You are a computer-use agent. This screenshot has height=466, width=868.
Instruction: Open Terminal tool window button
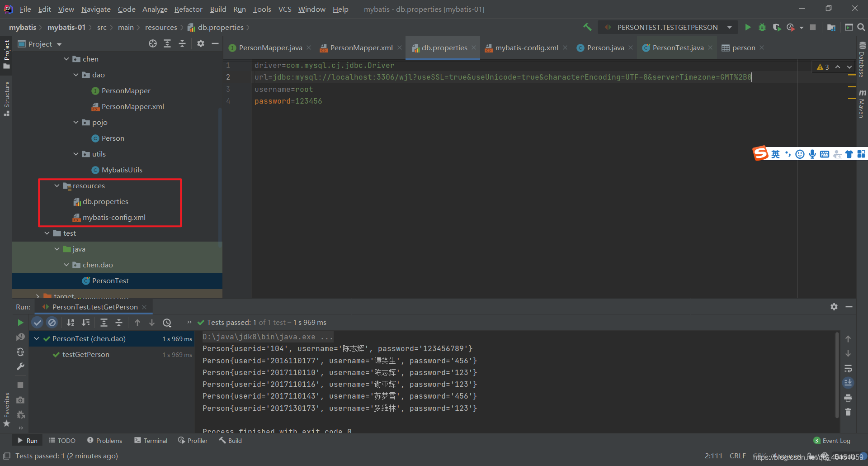(x=151, y=441)
